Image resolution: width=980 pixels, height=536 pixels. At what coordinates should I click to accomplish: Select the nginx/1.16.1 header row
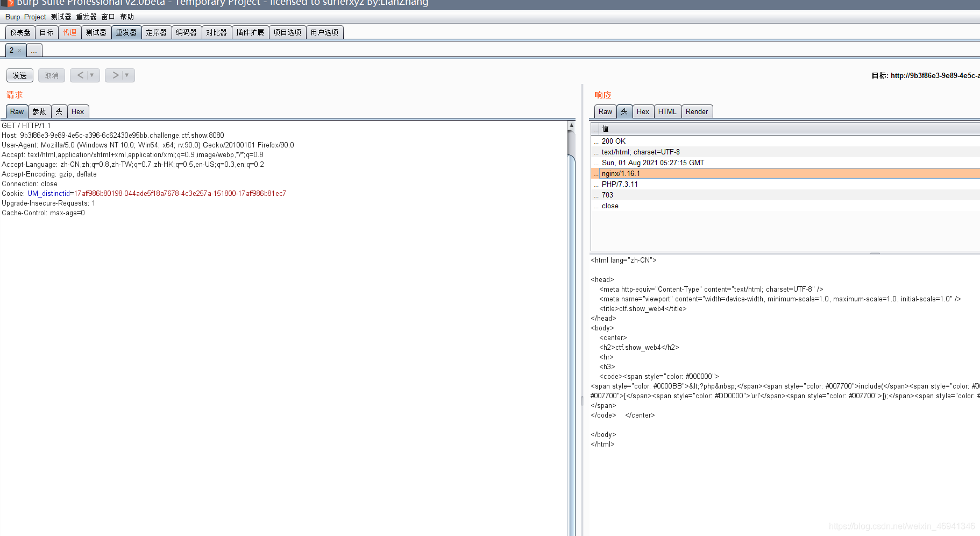[x=785, y=173]
